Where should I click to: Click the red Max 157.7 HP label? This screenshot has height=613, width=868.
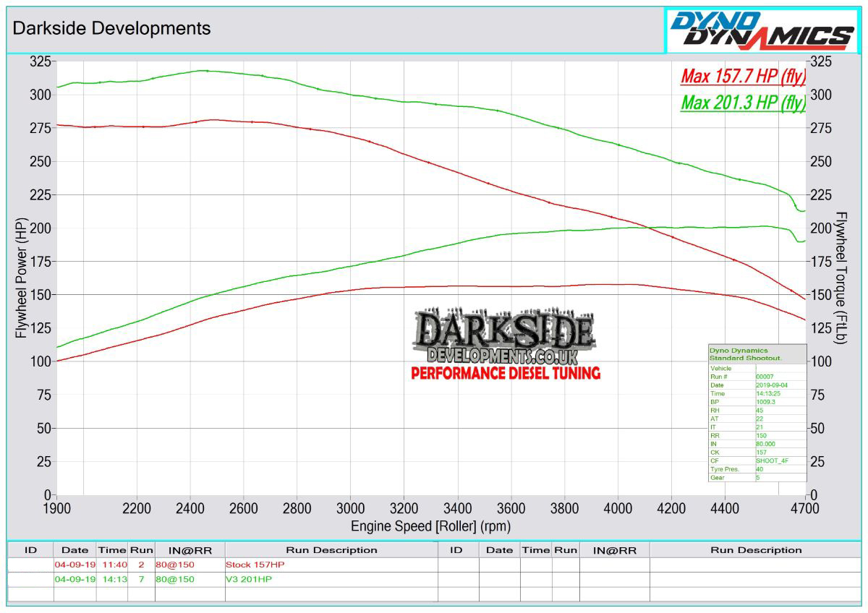click(743, 76)
